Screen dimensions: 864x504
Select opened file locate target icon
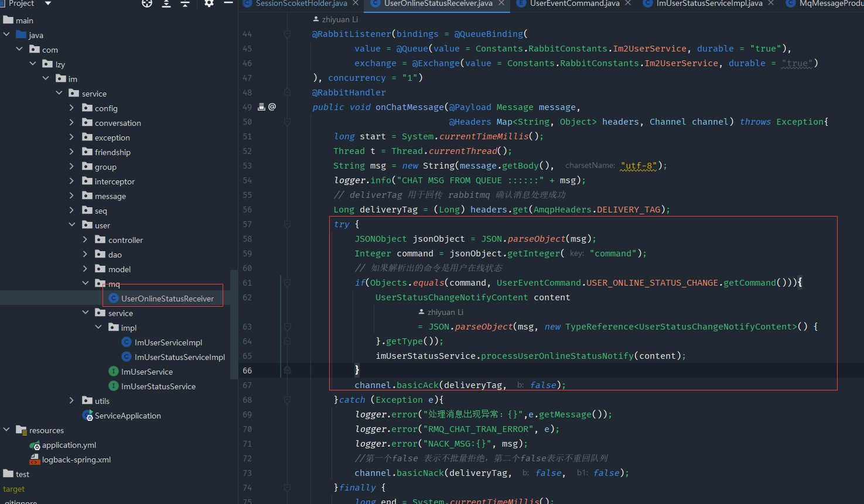point(147,4)
